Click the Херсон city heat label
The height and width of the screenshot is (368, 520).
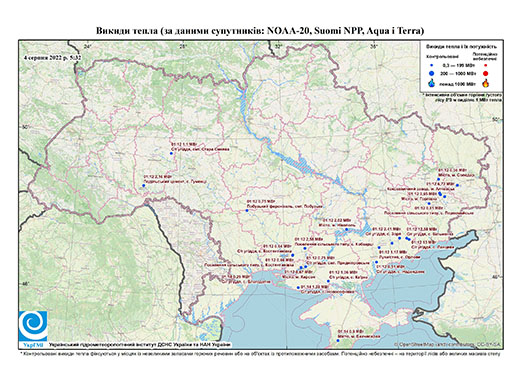tap(299, 274)
